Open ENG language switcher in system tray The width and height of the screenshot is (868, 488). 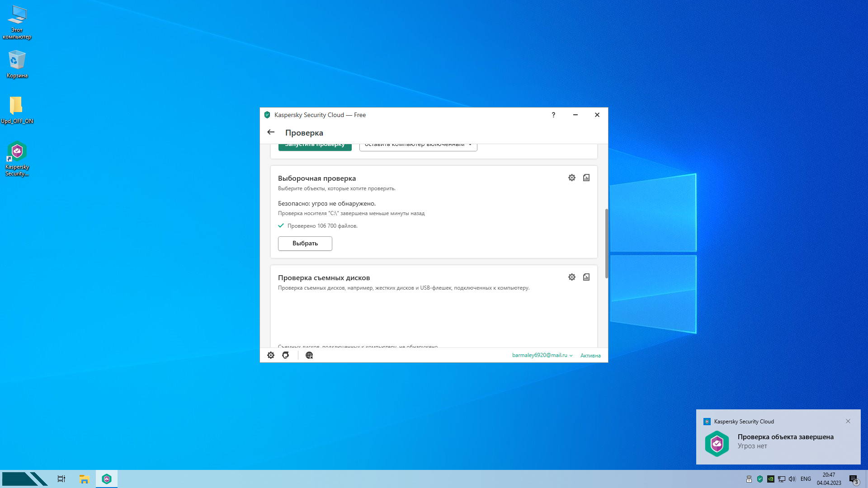806,479
